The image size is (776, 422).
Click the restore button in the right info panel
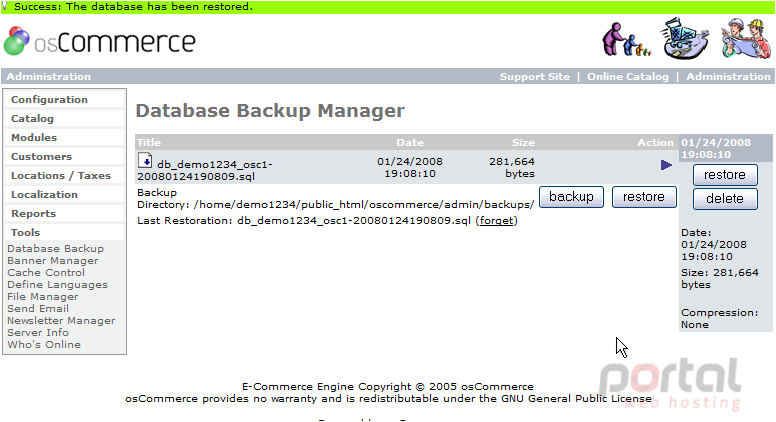[725, 175]
